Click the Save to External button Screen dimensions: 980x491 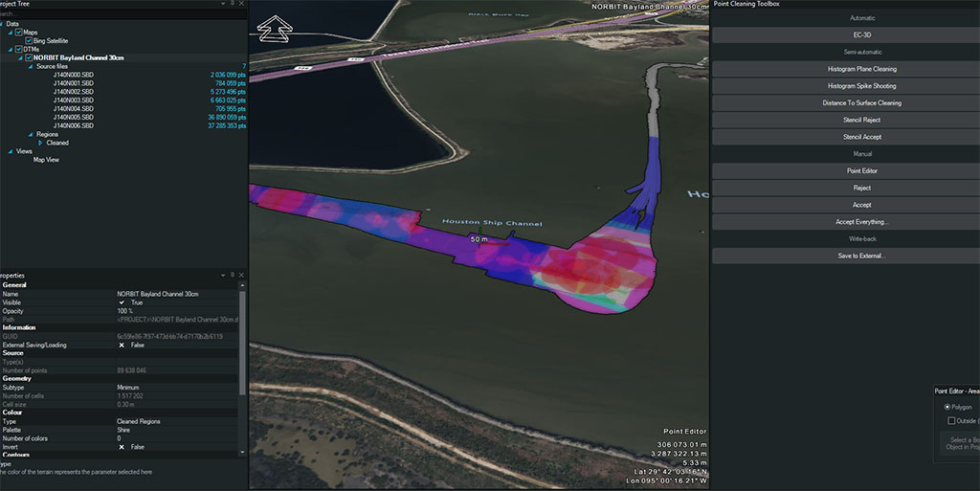846,256
